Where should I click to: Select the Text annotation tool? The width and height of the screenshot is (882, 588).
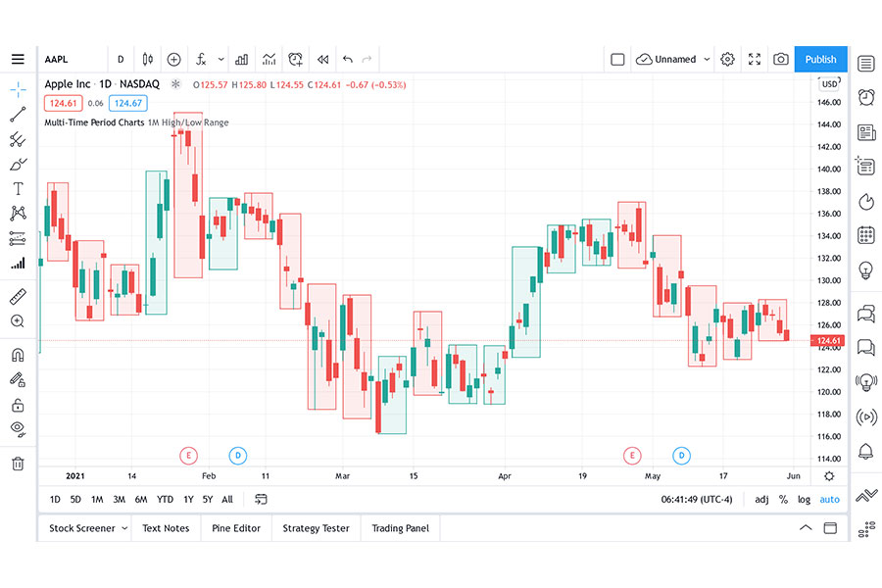tap(18, 188)
